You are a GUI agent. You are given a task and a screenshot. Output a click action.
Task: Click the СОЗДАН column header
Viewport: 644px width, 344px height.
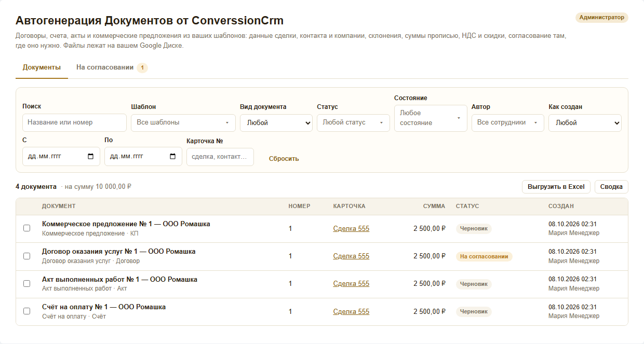pyautogui.click(x=561, y=206)
